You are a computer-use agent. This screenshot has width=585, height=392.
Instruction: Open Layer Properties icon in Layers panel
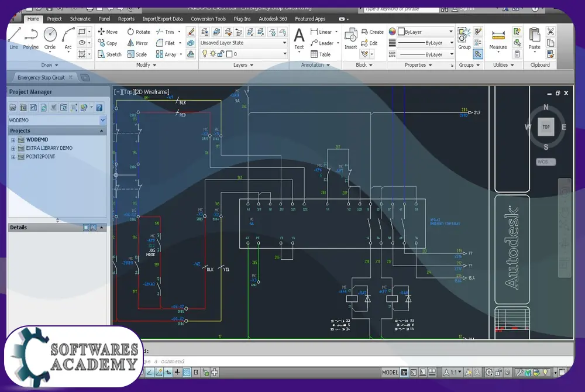click(x=204, y=32)
